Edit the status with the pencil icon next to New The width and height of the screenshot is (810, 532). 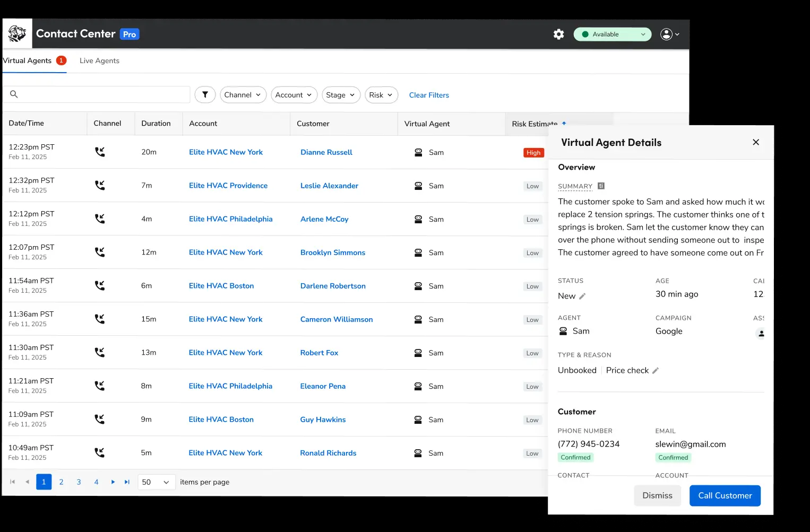point(582,296)
